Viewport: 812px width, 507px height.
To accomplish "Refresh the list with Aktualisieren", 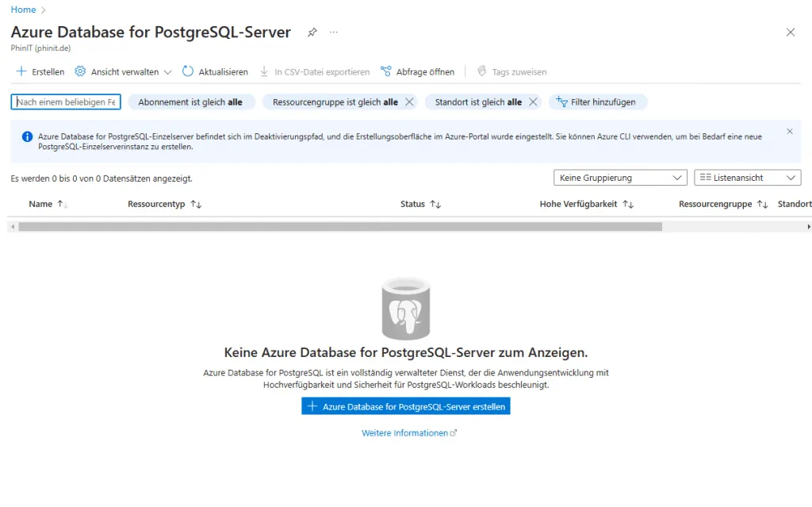I will click(x=215, y=71).
